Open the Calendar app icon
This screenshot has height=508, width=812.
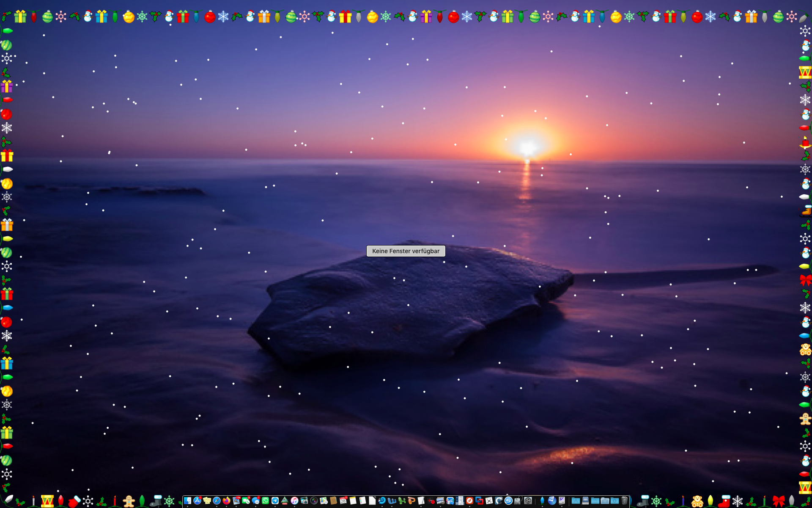tap(343, 500)
